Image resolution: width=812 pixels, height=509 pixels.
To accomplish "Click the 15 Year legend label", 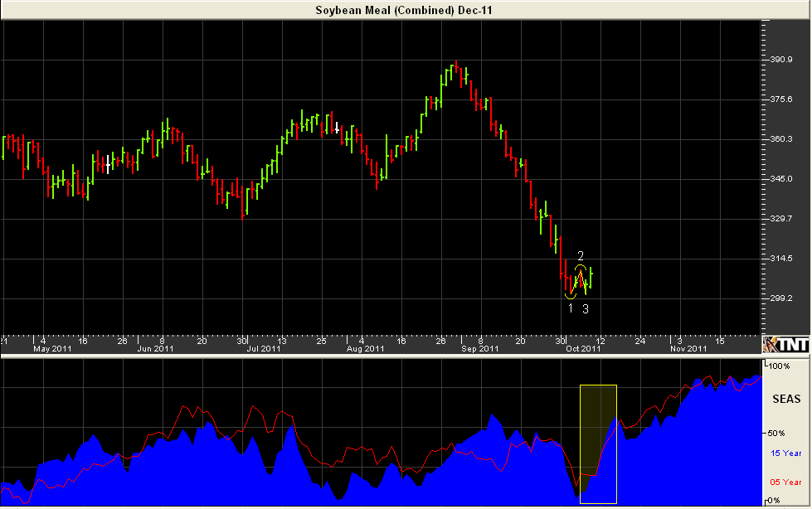I will coord(786,453).
